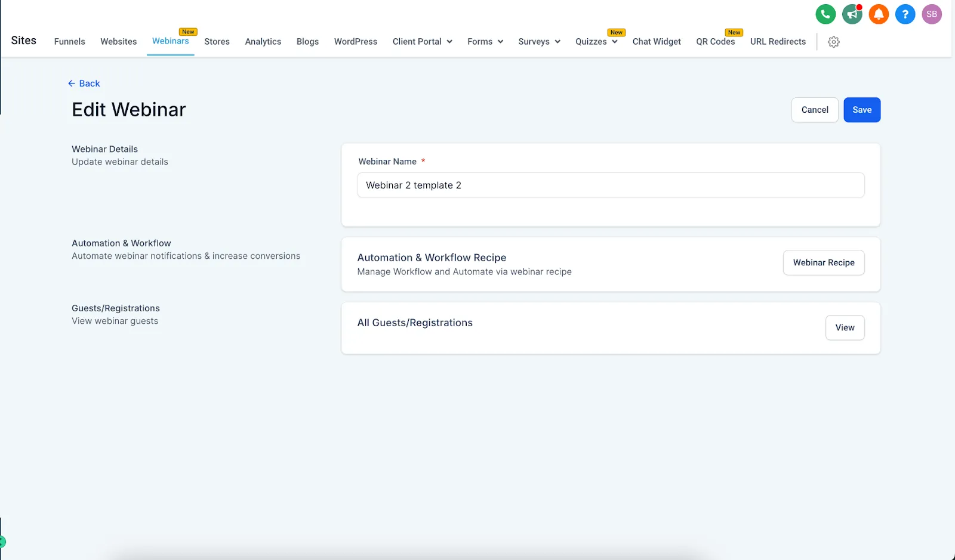
Task: Click the Webinar Name input field
Action: pos(611,185)
